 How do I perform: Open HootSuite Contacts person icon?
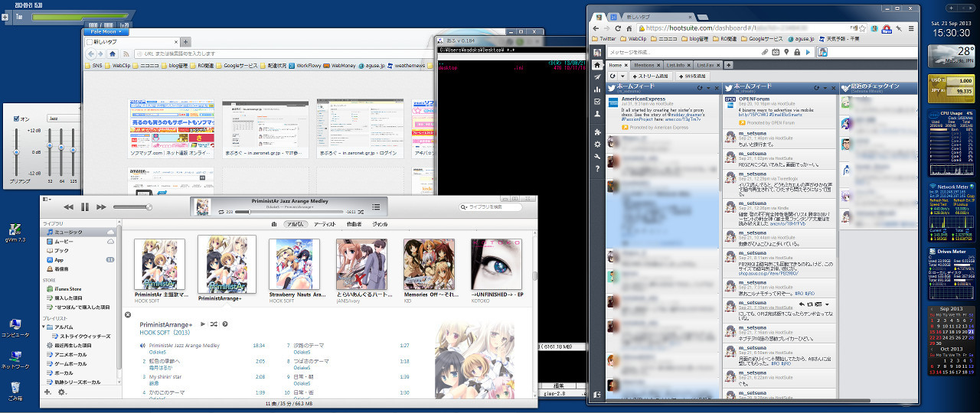click(x=596, y=113)
